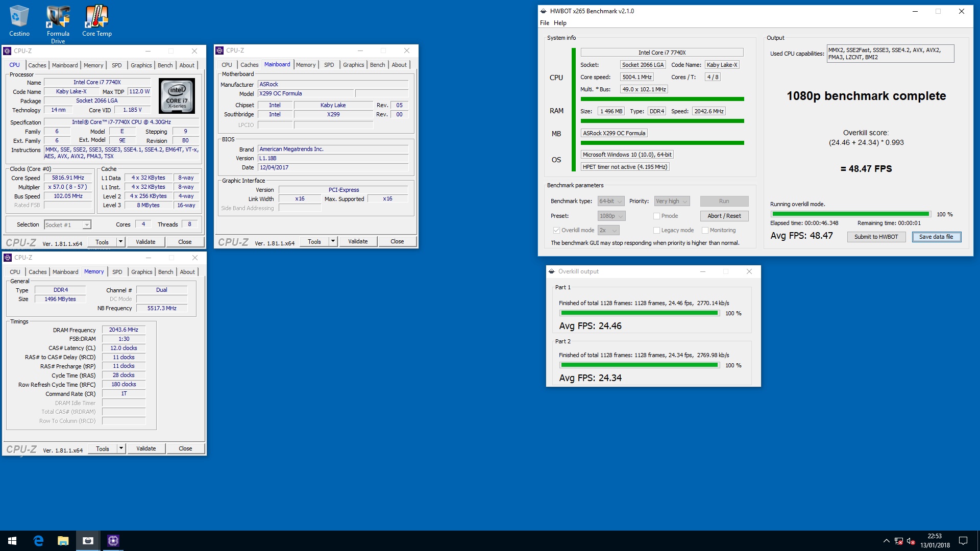Open Memory tab in CPU-Z CPU window
This screenshot has height=551, width=980.
click(x=93, y=65)
